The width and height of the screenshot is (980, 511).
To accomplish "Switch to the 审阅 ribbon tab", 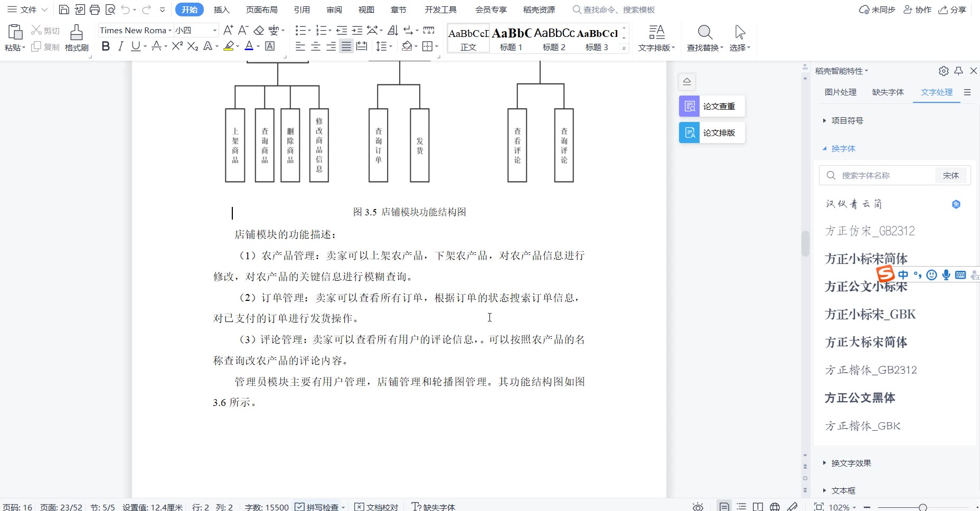I will [x=334, y=10].
